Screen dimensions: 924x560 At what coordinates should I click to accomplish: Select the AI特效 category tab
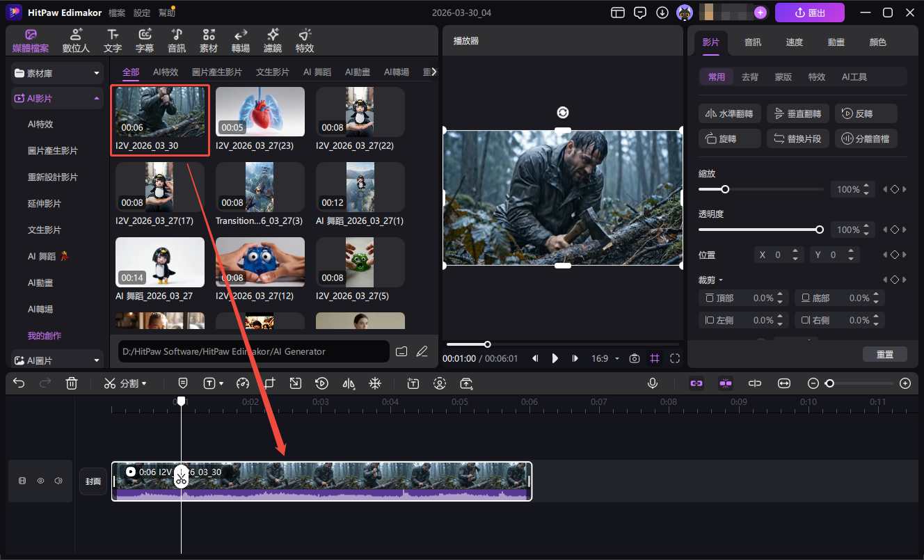click(x=166, y=72)
